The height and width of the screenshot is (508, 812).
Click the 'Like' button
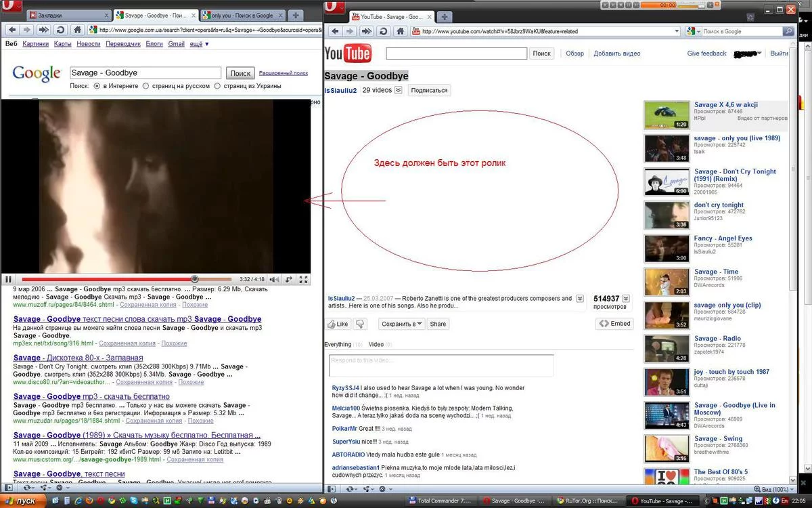coord(338,324)
